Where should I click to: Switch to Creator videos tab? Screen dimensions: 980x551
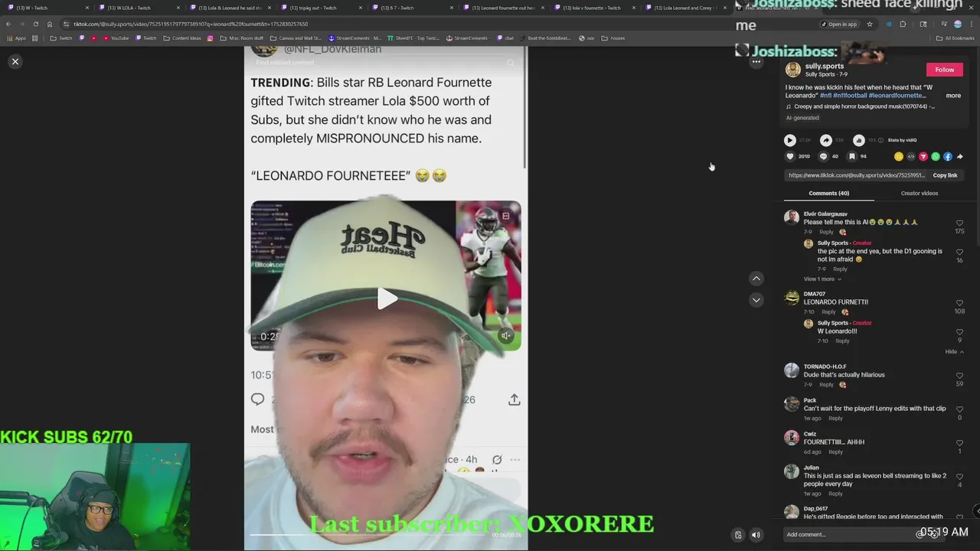coord(919,193)
